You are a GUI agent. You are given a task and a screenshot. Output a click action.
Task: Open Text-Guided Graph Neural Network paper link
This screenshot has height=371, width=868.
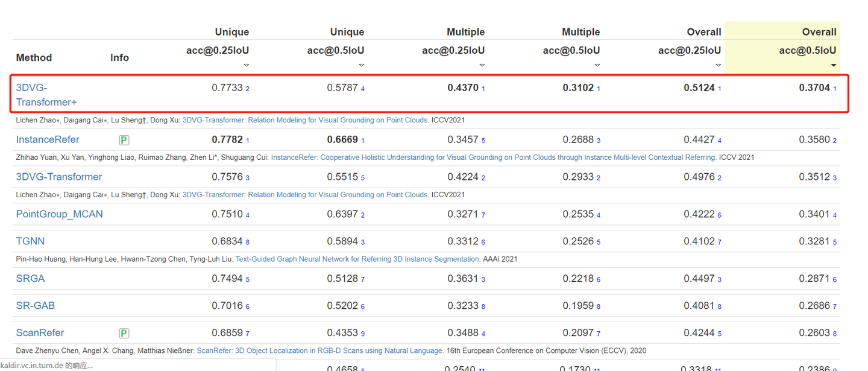[358, 259]
